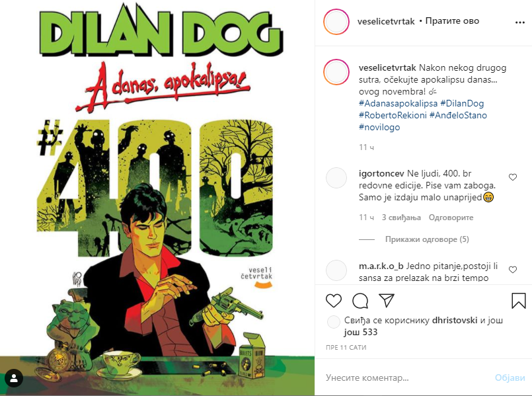Open veselicetvrtak profile avatar in header
532x396 pixels.
pyautogui.click(x=336, y=22)
